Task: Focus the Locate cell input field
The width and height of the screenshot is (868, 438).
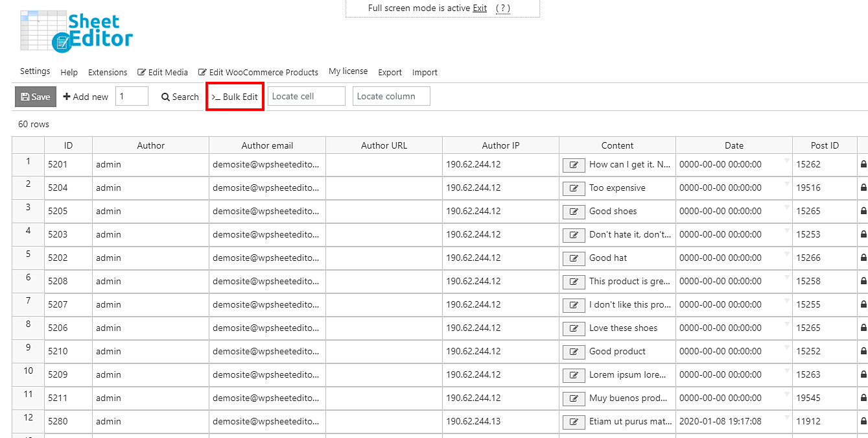Action: pos(306,96)
